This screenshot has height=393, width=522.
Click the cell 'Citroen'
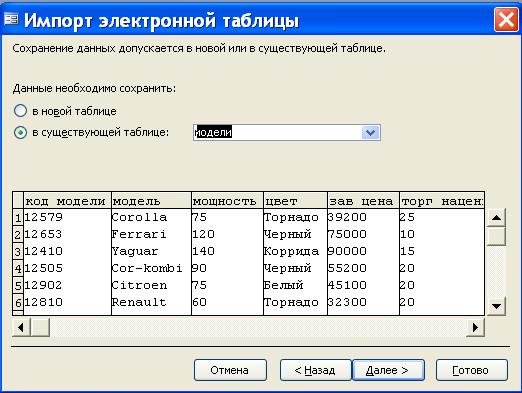[151, 285]
